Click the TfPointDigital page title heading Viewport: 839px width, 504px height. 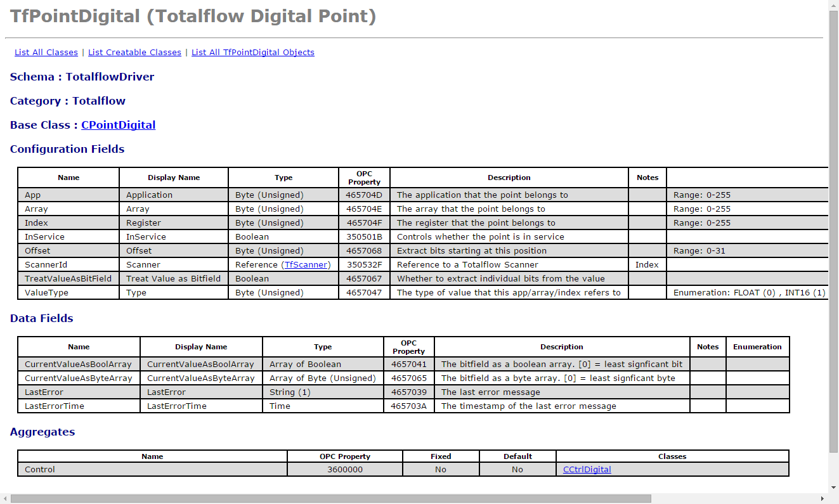tap(192, 16)
